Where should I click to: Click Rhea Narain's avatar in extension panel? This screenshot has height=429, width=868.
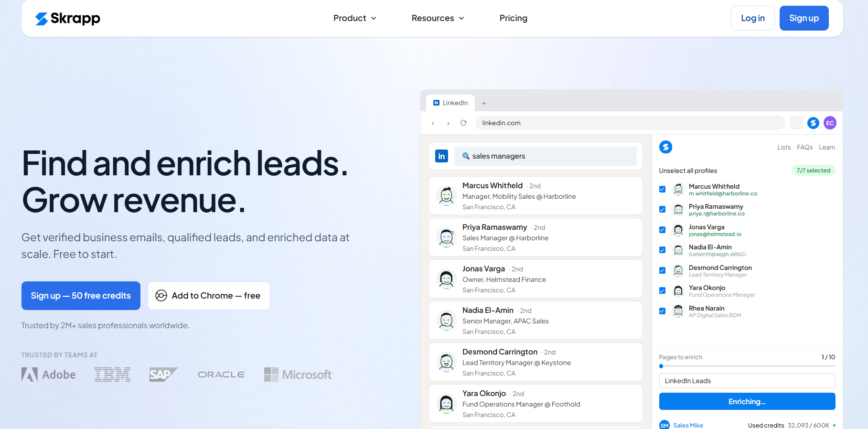(678, 311)
